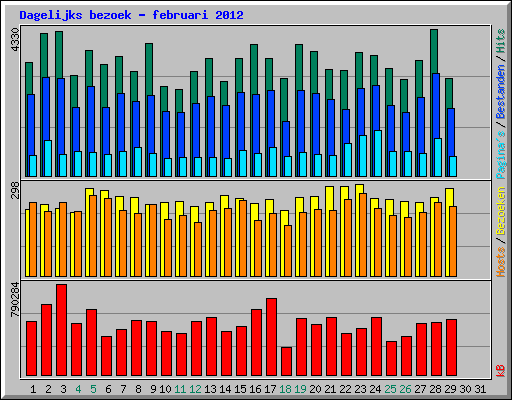512x400 pixels.
Task: Click day label "22" on the x-axis
Action: pos(345,389)
